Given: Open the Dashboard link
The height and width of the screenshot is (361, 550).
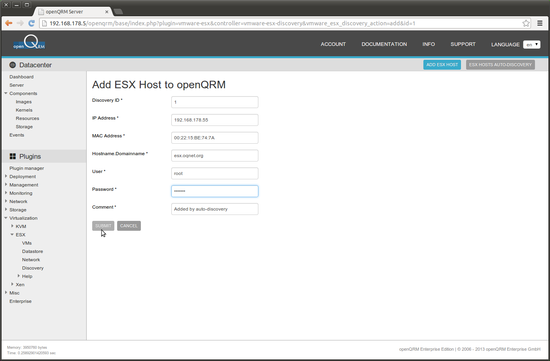Looking at the screenshot, I should (x=21, y=77).
